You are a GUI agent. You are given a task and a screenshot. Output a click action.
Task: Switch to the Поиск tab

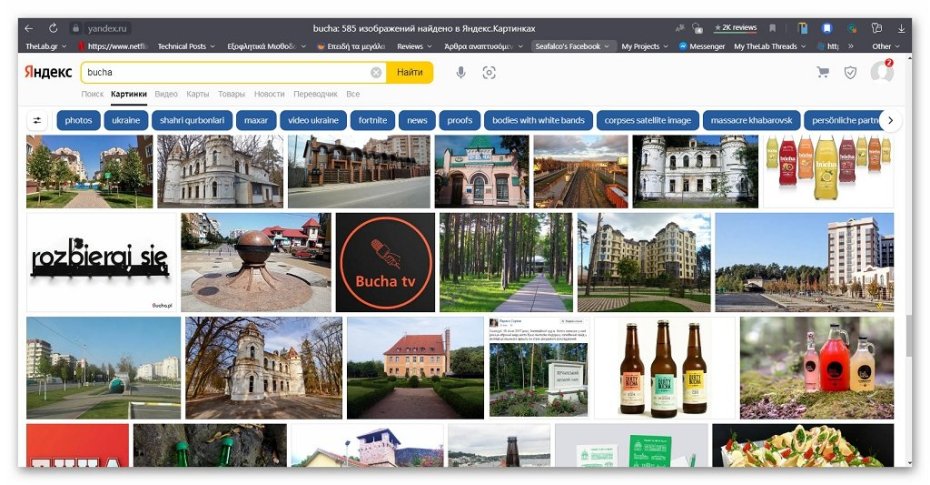coord(92,94)
